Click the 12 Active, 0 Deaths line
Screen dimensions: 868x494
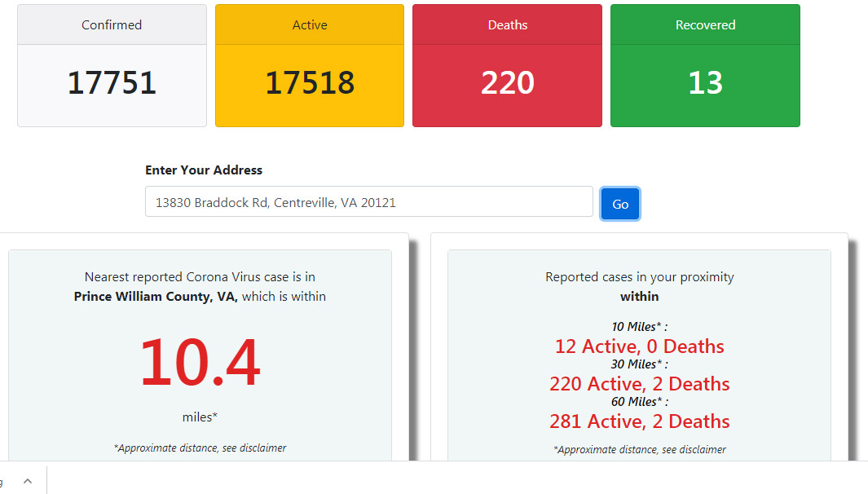tap(639, 346)
